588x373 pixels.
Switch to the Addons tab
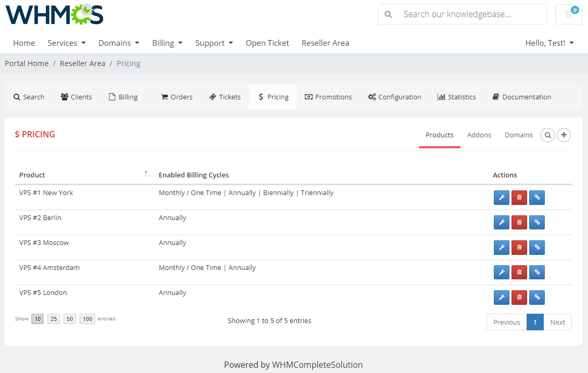(479, 135)
